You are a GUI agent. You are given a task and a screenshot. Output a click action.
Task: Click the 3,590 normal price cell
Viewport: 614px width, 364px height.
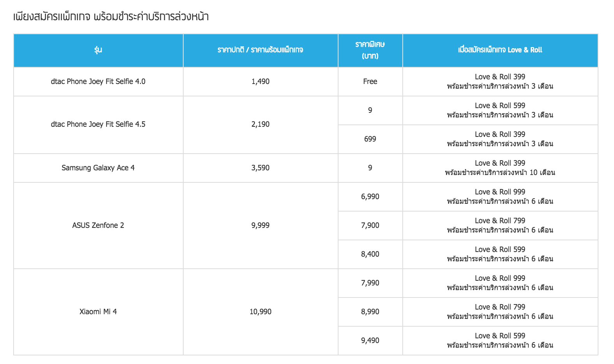(260, 168)
